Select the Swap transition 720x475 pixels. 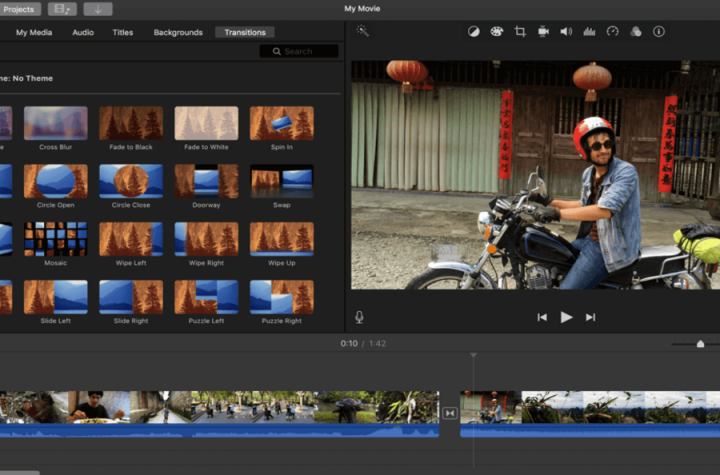pos(281,181)
